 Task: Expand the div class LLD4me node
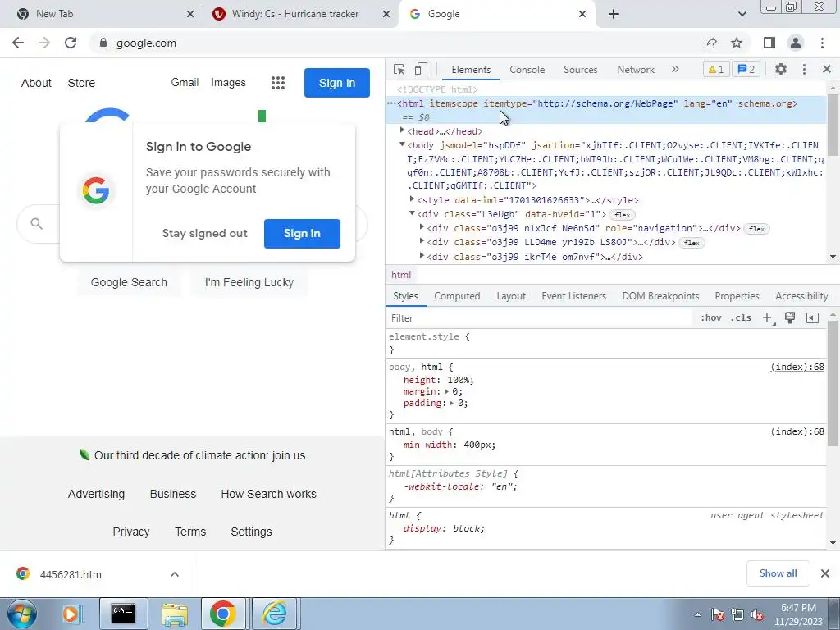tap(422, 242)
